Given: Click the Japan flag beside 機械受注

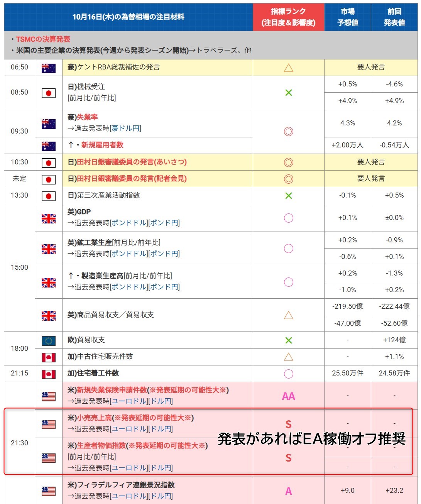Looking at the screenshot, I should pos(49,93).
